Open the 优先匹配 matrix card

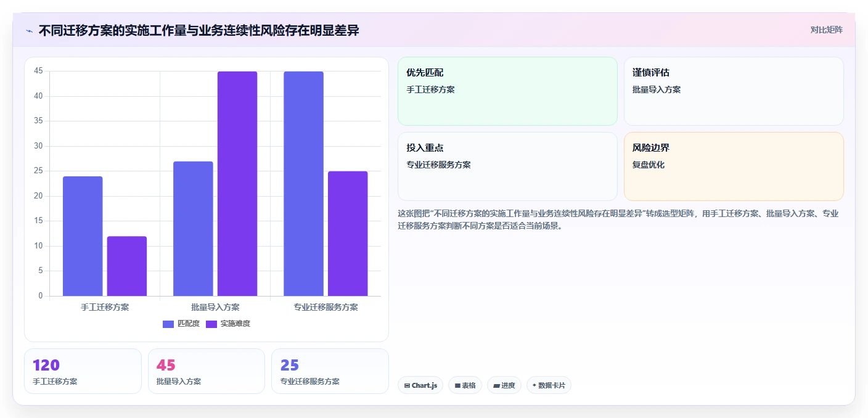507,91
